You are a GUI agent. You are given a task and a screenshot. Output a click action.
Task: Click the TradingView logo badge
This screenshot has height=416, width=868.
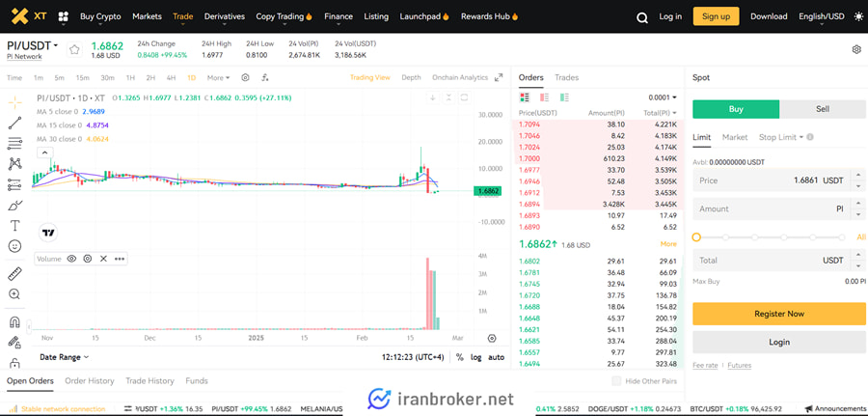[x=48, y=233]
